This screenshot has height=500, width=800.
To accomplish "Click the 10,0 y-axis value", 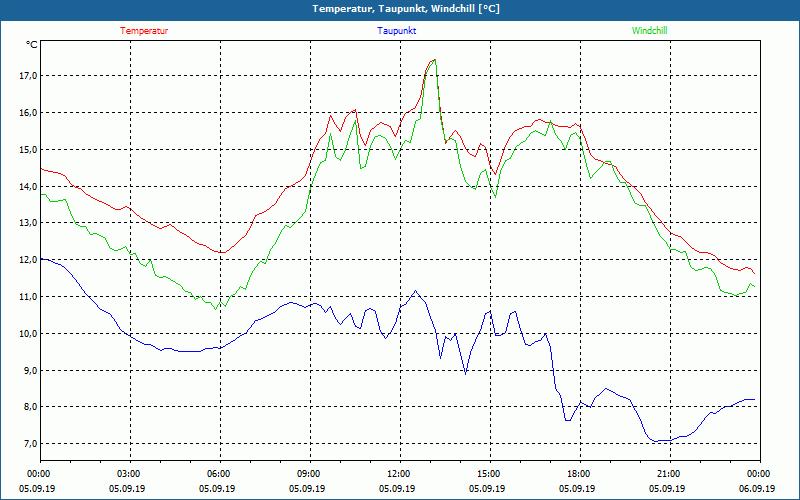I will click(29, 333).
